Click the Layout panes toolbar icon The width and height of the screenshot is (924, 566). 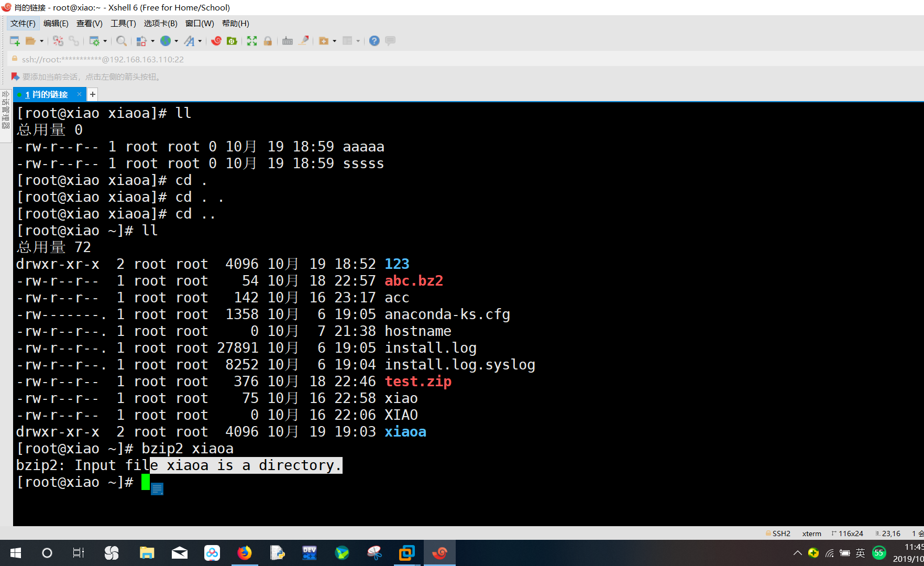pos(347,41)
